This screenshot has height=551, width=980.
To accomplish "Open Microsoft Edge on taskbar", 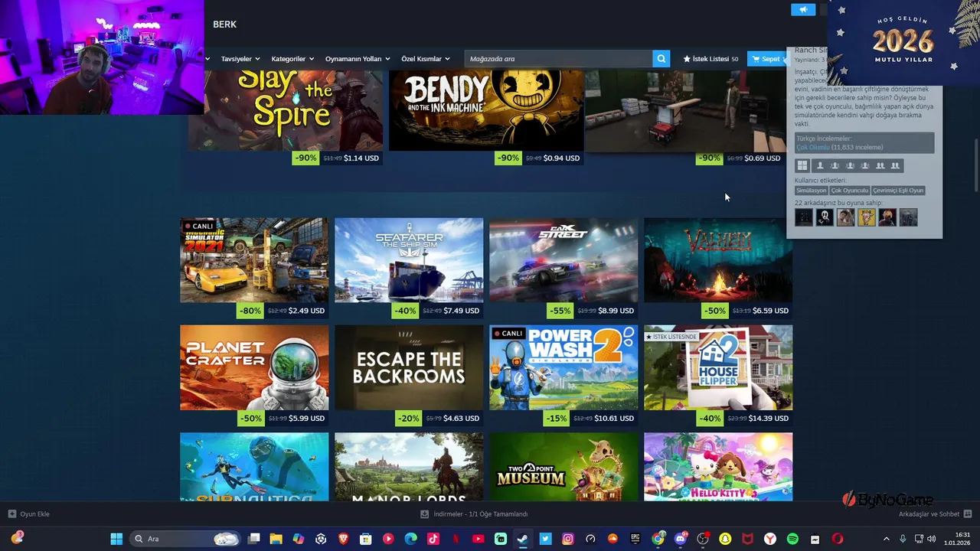I will pos(410,539).
